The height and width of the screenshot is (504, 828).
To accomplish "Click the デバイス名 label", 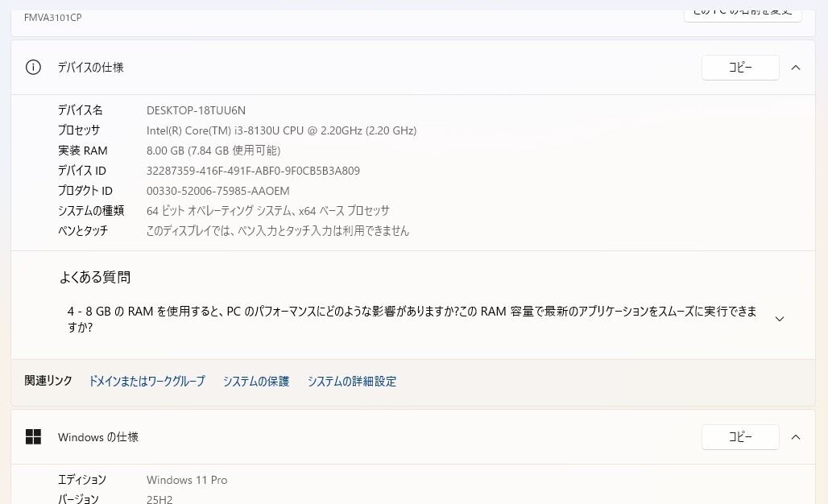I will tap(80, 110).
